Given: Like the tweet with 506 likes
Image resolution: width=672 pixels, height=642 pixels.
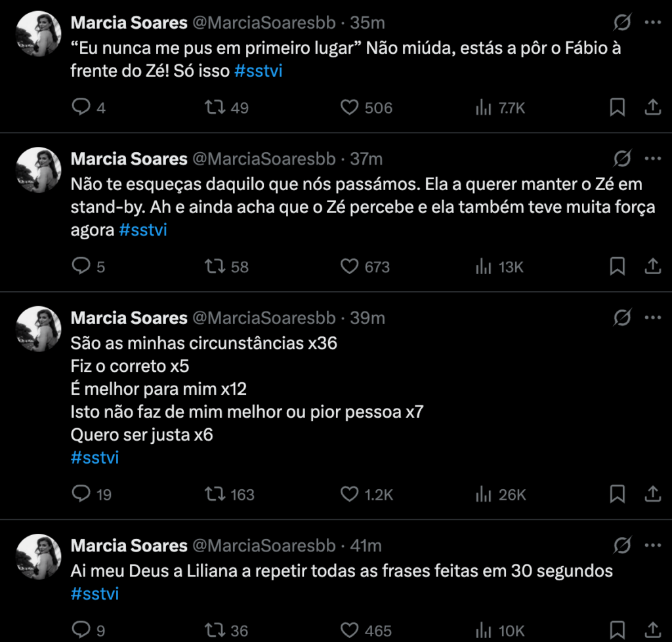Looking at the screenshot, I should (x=350, y=108).
